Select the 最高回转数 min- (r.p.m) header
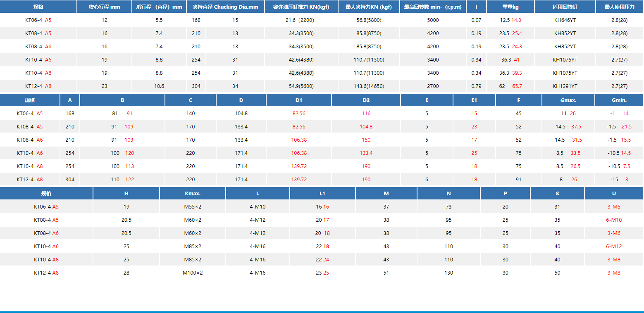The width and height of the screenshot is (644, 313). pyautogui.click(x=433, y=7)
